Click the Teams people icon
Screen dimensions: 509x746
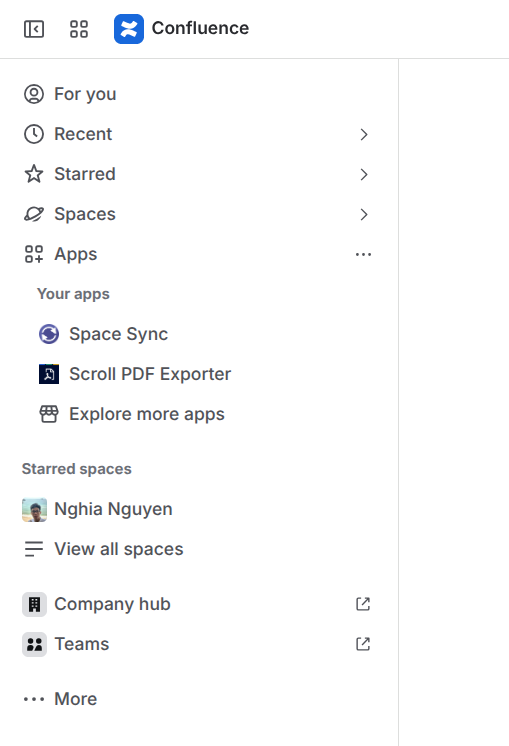[x=34, y=644]
